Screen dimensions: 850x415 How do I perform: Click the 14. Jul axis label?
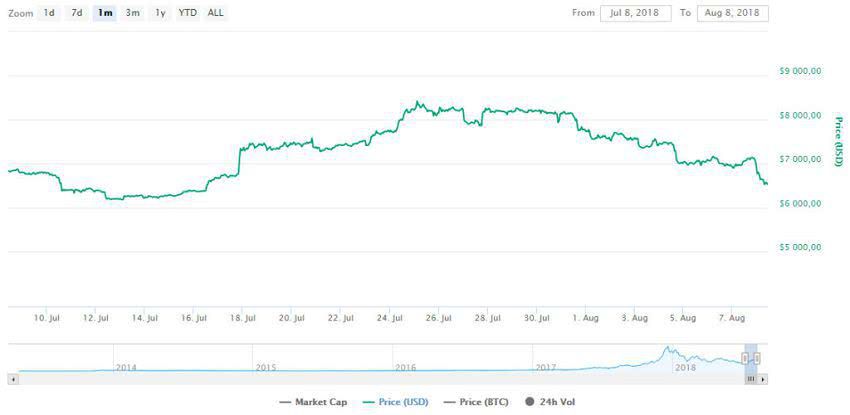coord(145,318)
